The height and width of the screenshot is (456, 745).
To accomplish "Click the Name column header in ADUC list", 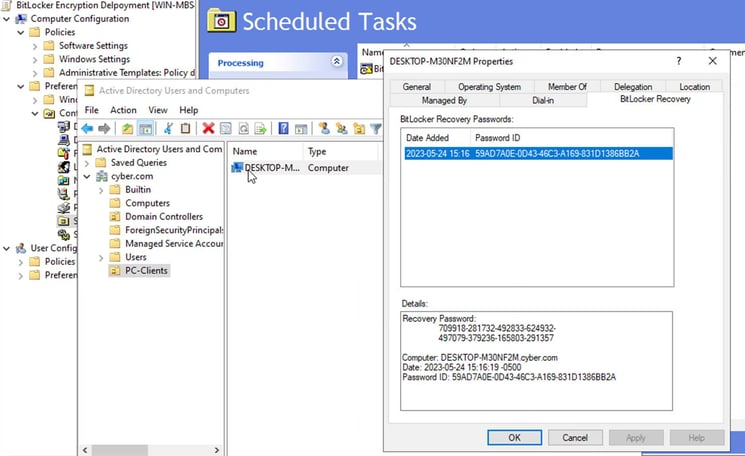I will (265, 152).
